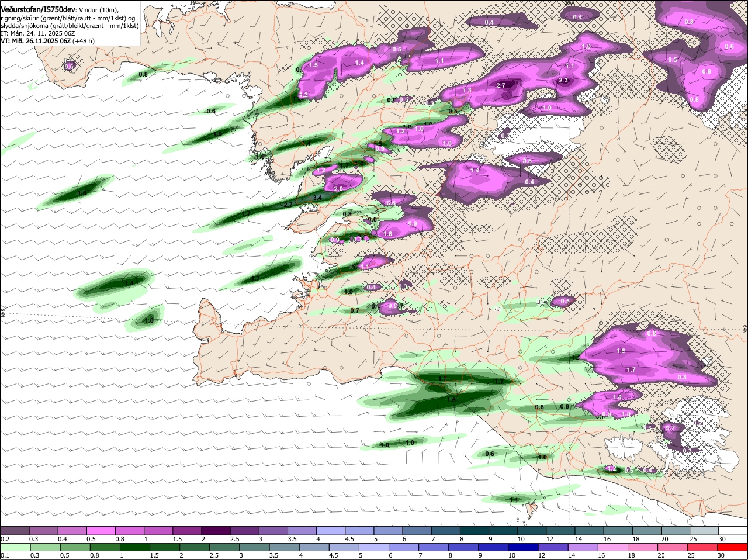This screenshot has height=560, width=748.
Task: Click the 2.3 snow value on the map
Action: coord(563,80)
